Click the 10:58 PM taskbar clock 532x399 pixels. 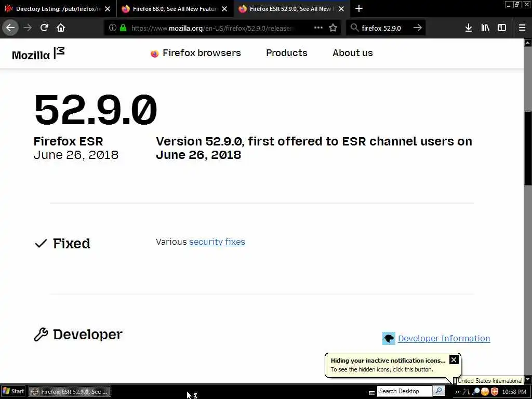click(x=514, y=392)
